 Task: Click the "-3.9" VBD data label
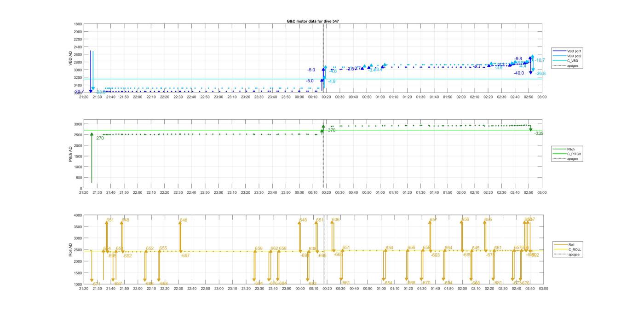point(499,68)
